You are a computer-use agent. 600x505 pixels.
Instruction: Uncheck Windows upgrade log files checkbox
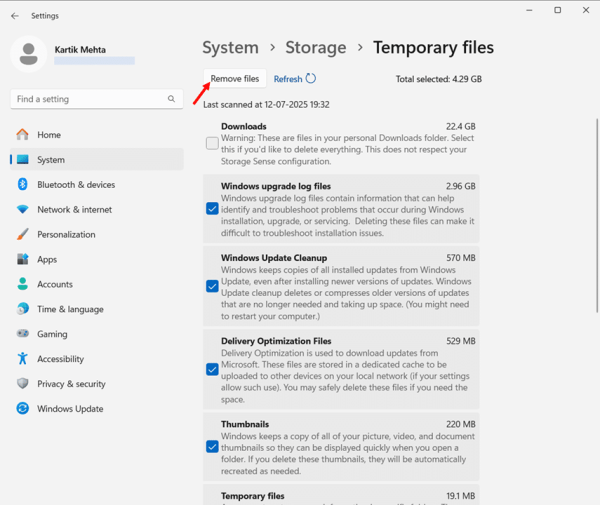(x=212, y=209)
